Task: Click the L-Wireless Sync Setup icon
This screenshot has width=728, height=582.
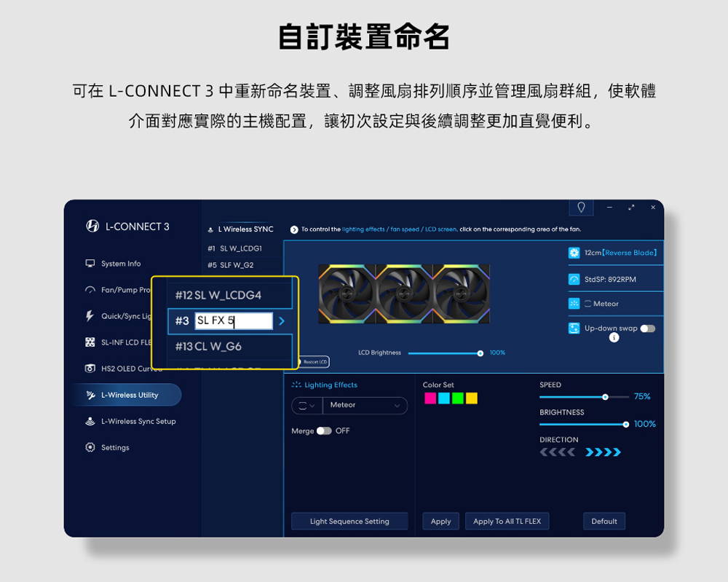Action: pyautogui.click(x=90, y=421)
